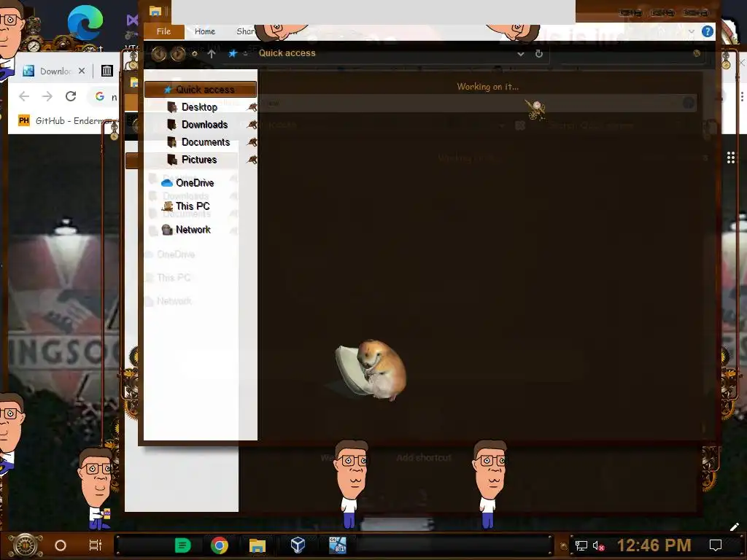Viewport: 747px width, 560px height.
Task: Open Downloads folder in navigation pane
Action: pos(204,125)
